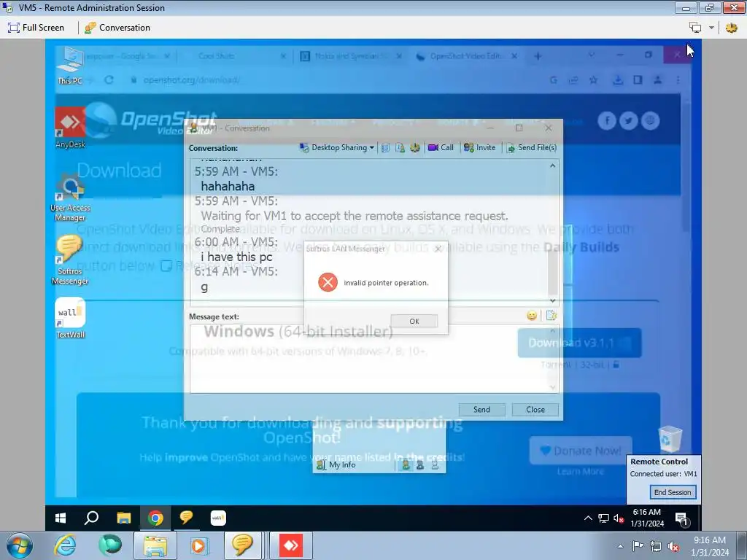
Task: Click the message history icon after Desktop Sharing
Action: tap(385, 147)
